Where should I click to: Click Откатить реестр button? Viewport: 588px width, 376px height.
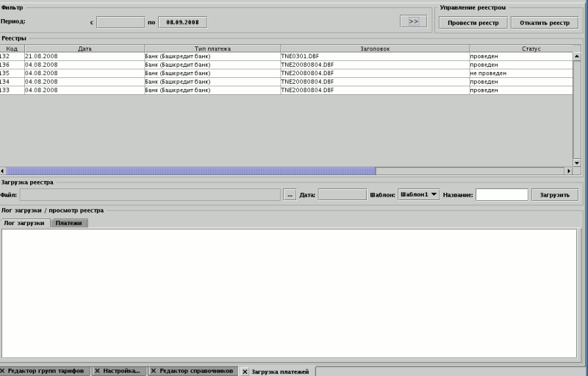click(x=544, y=23)
